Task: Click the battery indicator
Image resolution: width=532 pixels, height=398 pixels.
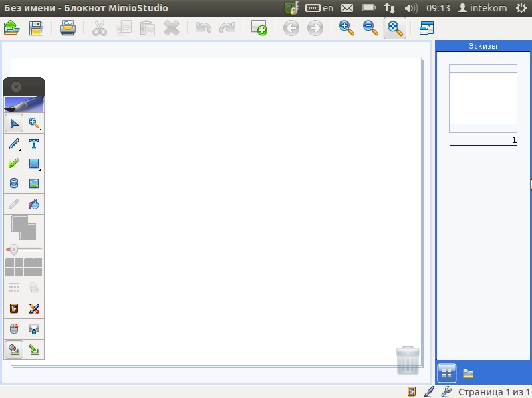Action: 369,8
